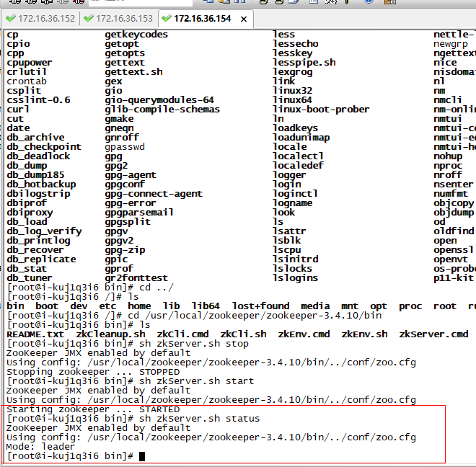Click the 'lib64' directory in ls output
The image size is (476, 467).
(206, 306)
